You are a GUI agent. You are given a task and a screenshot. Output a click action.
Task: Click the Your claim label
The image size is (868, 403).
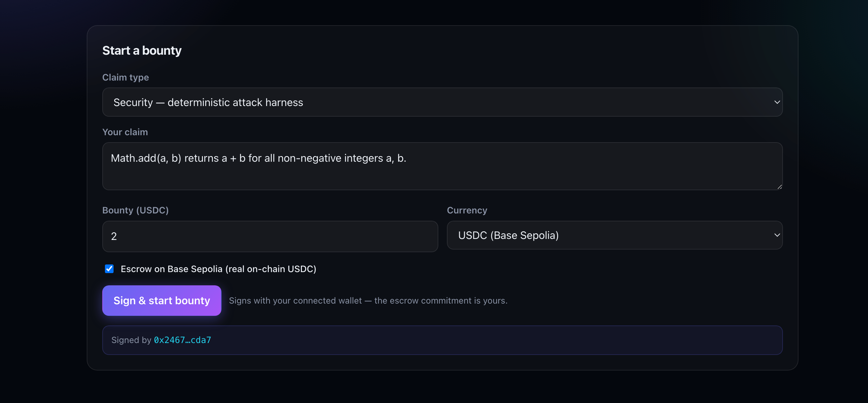125,132
